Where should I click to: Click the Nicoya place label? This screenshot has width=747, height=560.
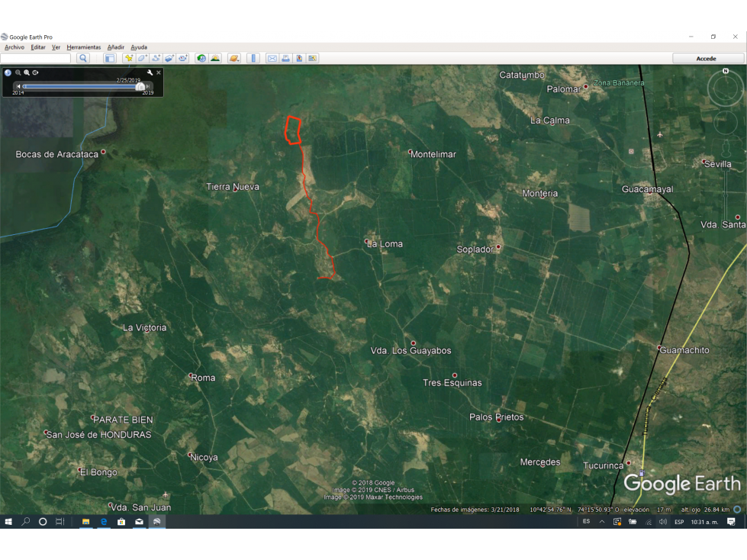[204, 457]
